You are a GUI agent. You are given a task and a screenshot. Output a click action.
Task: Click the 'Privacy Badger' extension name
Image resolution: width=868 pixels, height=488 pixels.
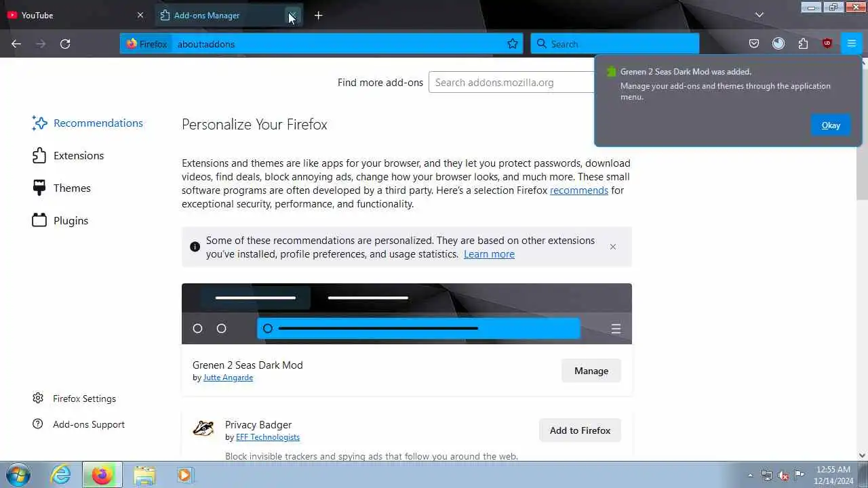pos(258,425)
